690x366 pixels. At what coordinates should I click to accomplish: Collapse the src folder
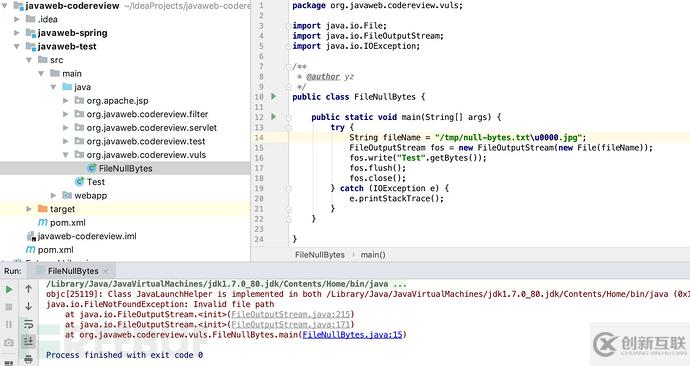(x=29, y=60)
